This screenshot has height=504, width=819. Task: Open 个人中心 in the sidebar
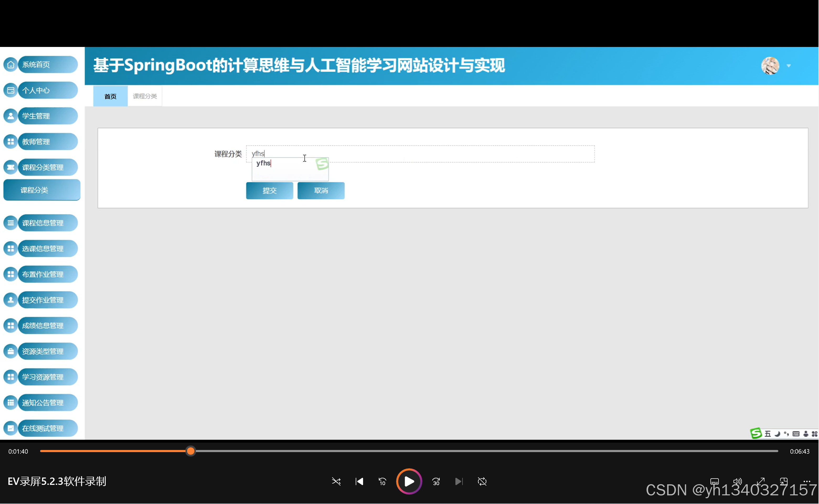[x=48, y=90]
